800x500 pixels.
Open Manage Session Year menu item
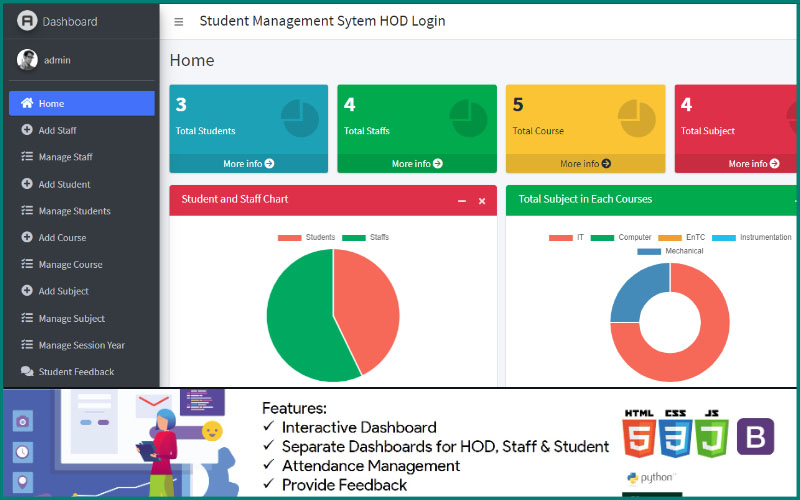tap(81, 345)
